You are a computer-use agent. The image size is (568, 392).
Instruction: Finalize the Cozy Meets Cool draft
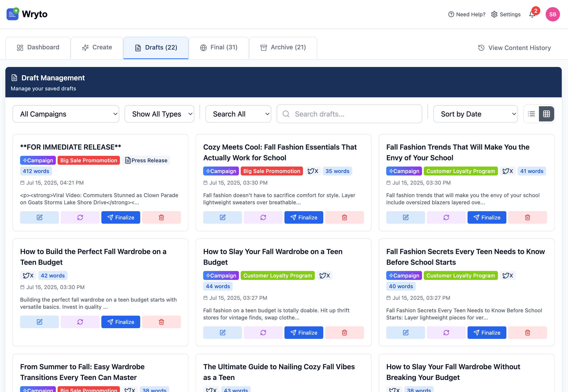304,217
